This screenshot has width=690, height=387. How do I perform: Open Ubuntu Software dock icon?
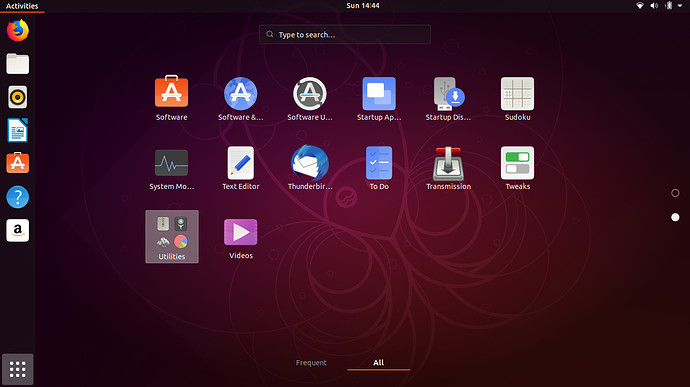(x=18, y=163)
